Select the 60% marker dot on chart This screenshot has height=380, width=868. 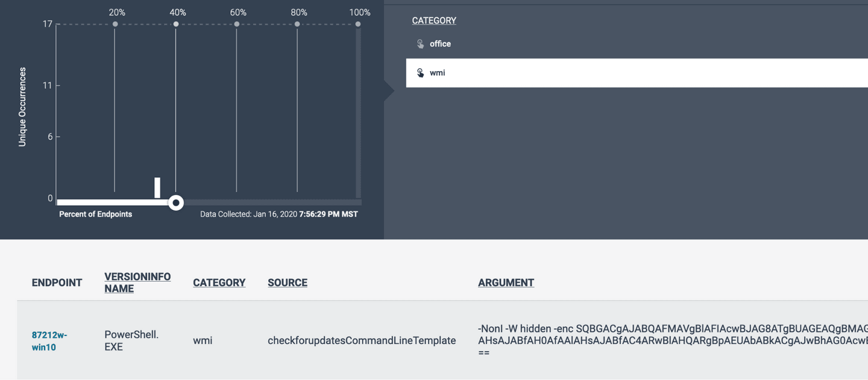237,24
